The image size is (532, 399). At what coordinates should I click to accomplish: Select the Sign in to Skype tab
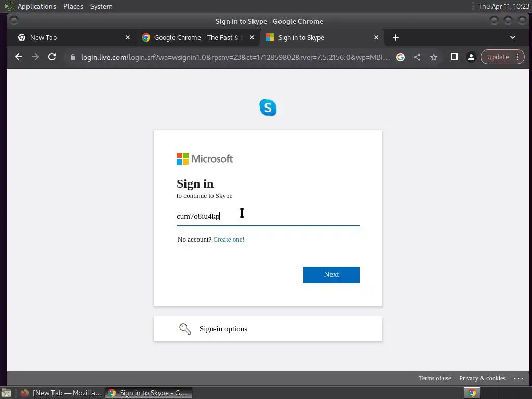pos(322,37)
